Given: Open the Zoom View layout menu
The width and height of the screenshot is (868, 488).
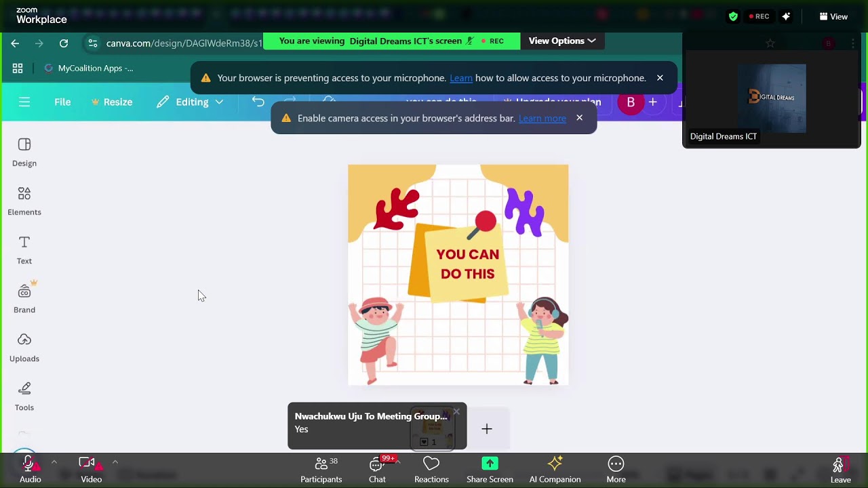Looking at the screenshot, I should coord(833,16).
